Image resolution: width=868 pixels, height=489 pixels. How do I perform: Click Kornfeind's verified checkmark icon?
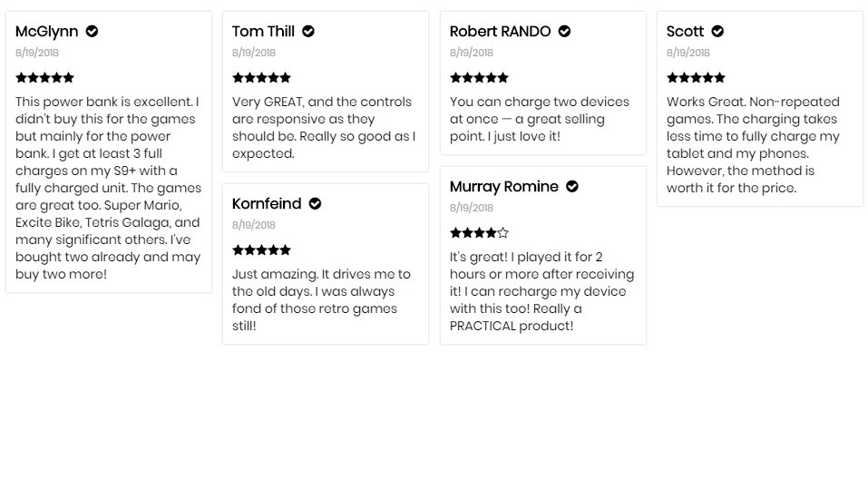click(x=315, y=204)
